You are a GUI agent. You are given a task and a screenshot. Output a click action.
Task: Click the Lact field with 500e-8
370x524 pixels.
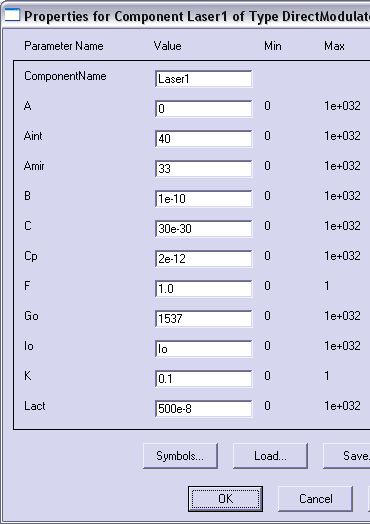(204, 409)
